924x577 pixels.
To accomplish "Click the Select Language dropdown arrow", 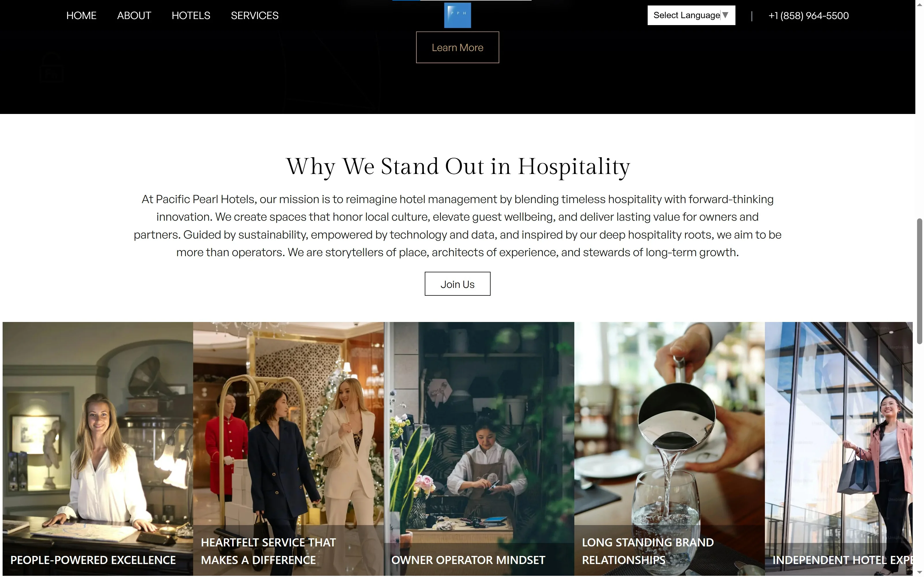I will (725, 15).
